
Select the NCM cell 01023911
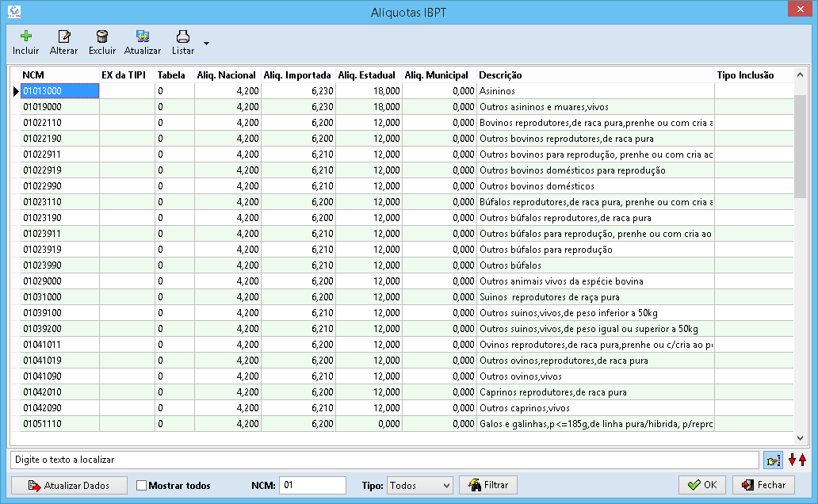pos(59,234)
